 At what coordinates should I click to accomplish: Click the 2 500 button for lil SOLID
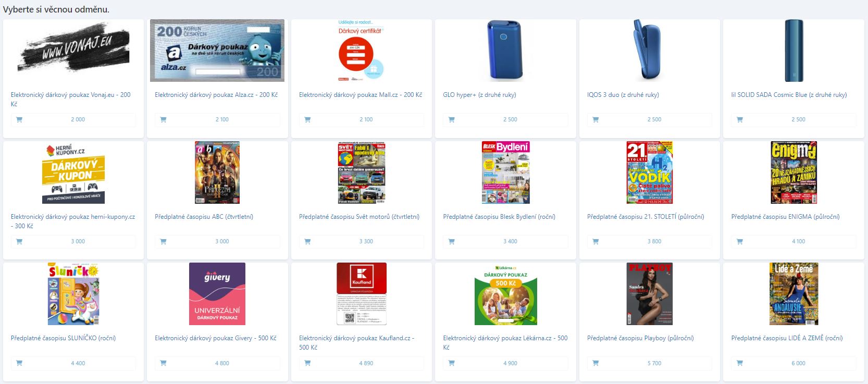(793, 120)
